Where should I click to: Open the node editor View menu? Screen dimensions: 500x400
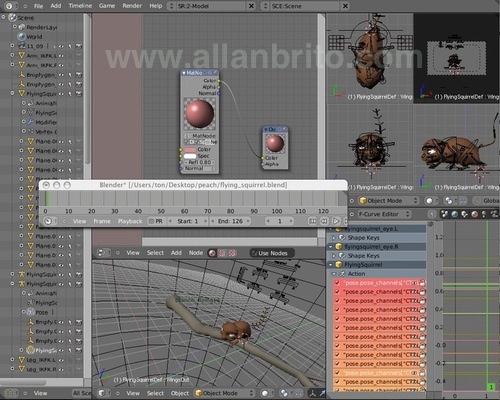click(x=133, y=253)
